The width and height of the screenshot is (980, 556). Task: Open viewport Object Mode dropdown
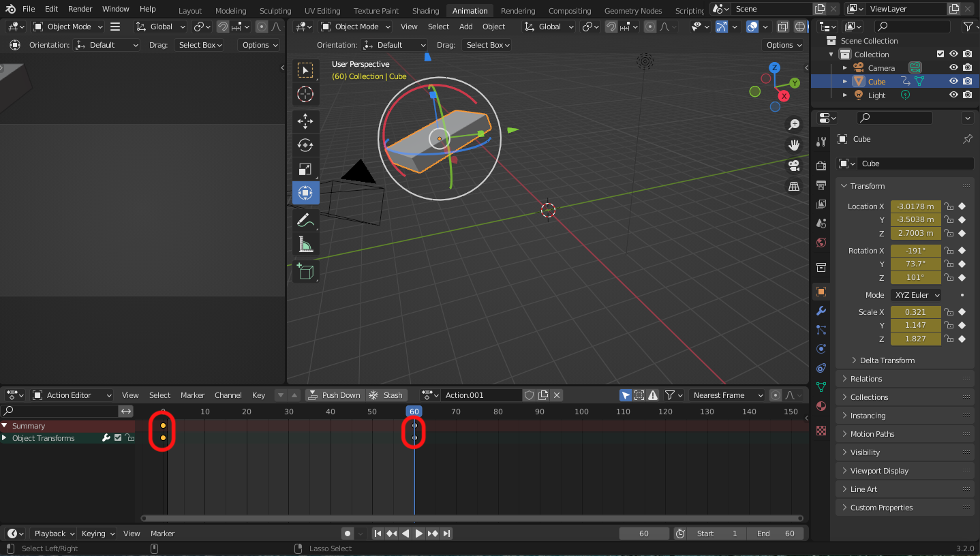pos(356,27)
